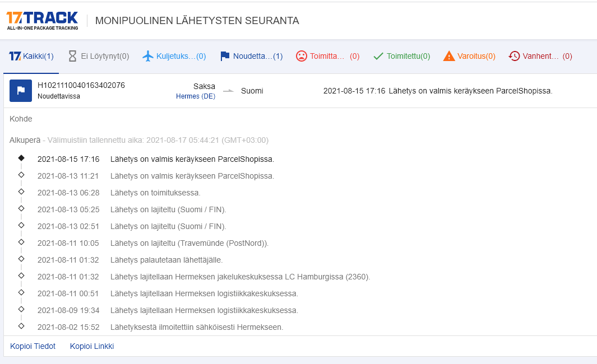Click the 2021-08-11 00:51 logistics center event
The image size is (597, 364).
click(x=168, y=293)
